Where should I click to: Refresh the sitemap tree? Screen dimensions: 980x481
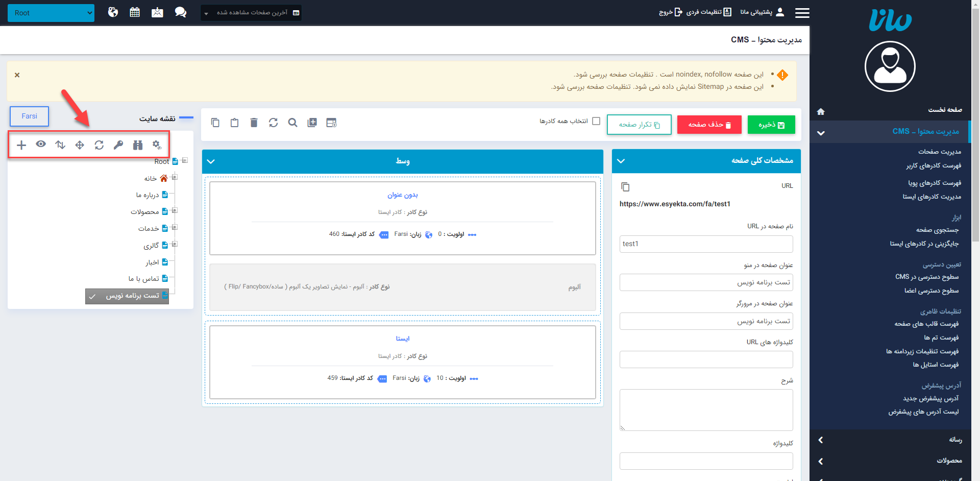click(99, 145)
